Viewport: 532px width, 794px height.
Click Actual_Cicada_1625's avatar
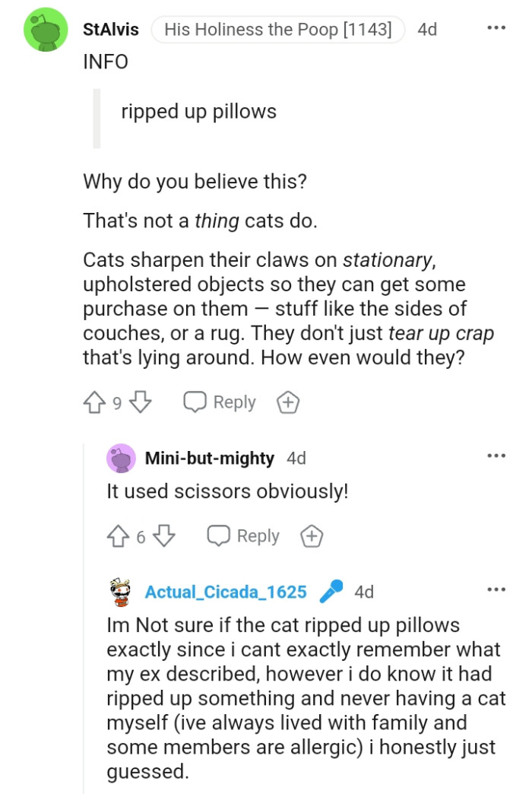pos(119,590)
